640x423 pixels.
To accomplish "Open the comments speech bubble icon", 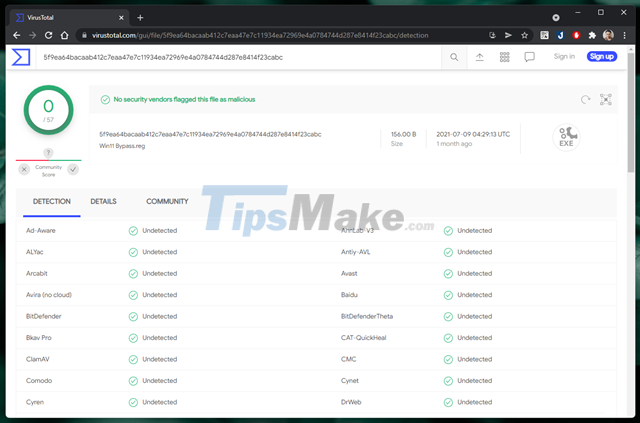I will coord(529,57).
